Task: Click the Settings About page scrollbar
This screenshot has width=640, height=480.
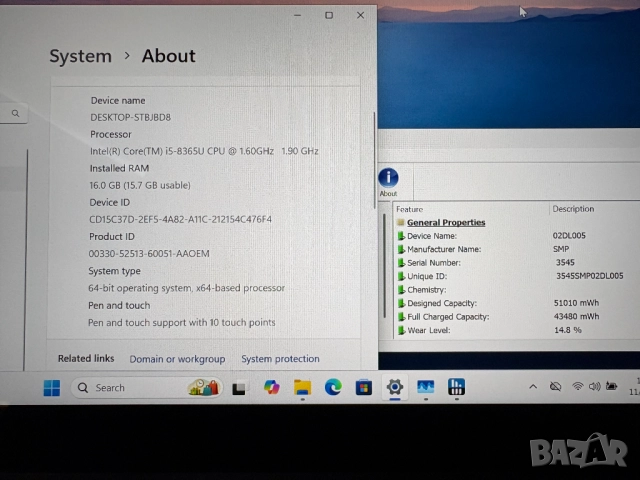Action: [374, 160]
